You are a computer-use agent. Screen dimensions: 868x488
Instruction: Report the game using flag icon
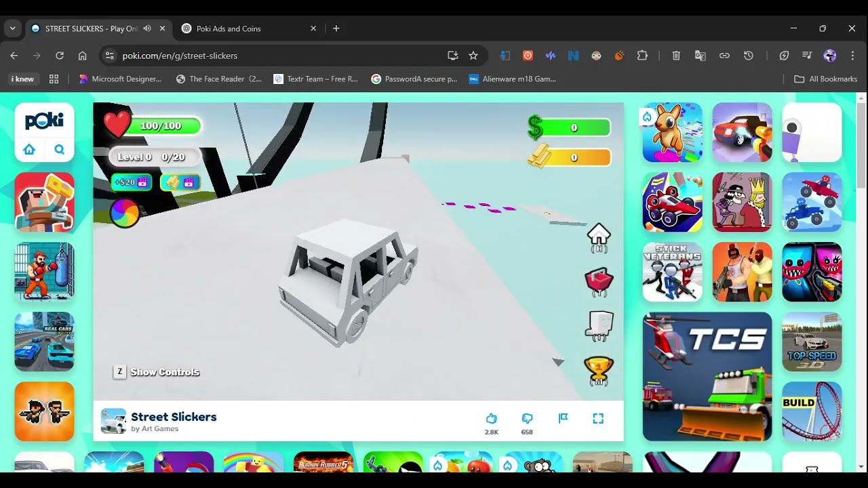coord(563,419)
